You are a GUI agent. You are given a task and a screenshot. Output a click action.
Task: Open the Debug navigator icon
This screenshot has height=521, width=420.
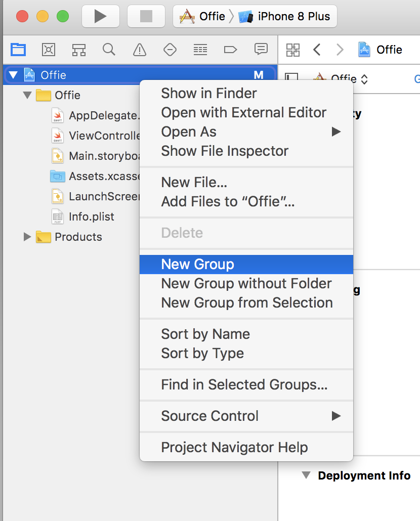(200, 50)
